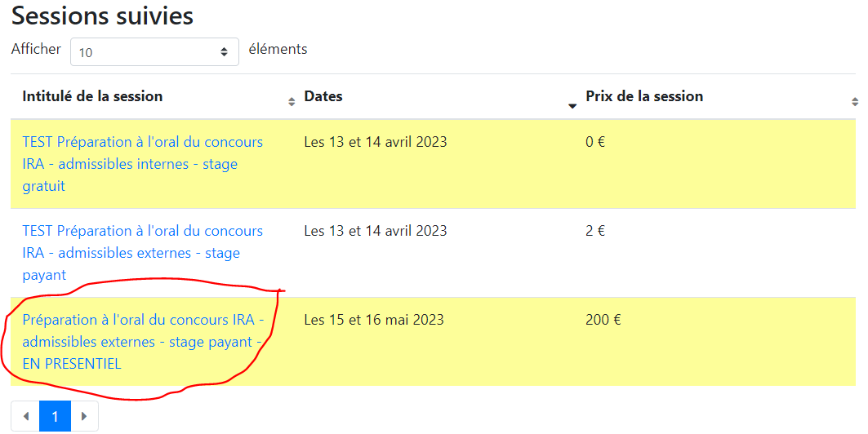Click the Les 15 et 16 mai 2023 cell
Viewport: 868px width, 434px height.
point(374,320)
